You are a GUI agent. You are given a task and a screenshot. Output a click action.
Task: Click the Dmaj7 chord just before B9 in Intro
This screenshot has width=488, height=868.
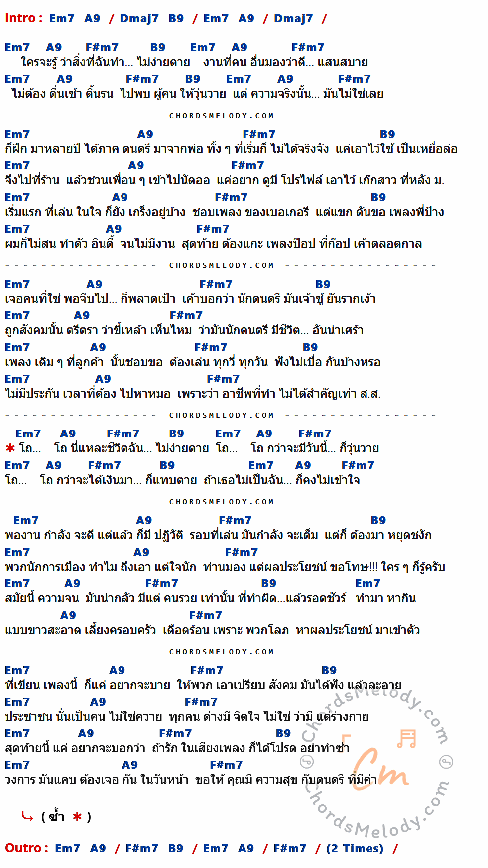(x=139, y=18)
